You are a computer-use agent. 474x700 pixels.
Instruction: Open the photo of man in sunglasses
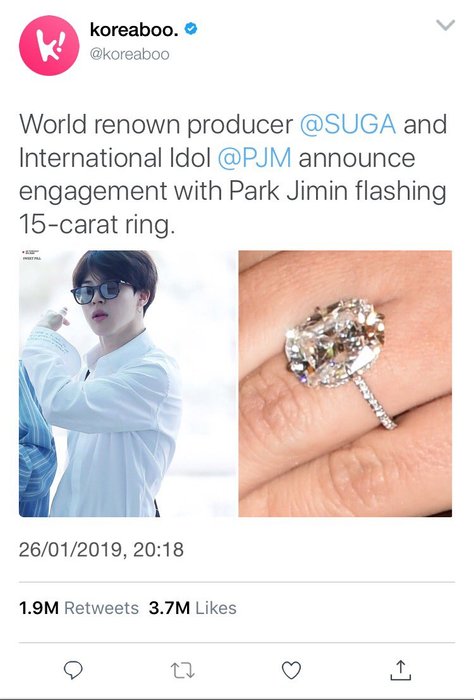click(127, 383)
